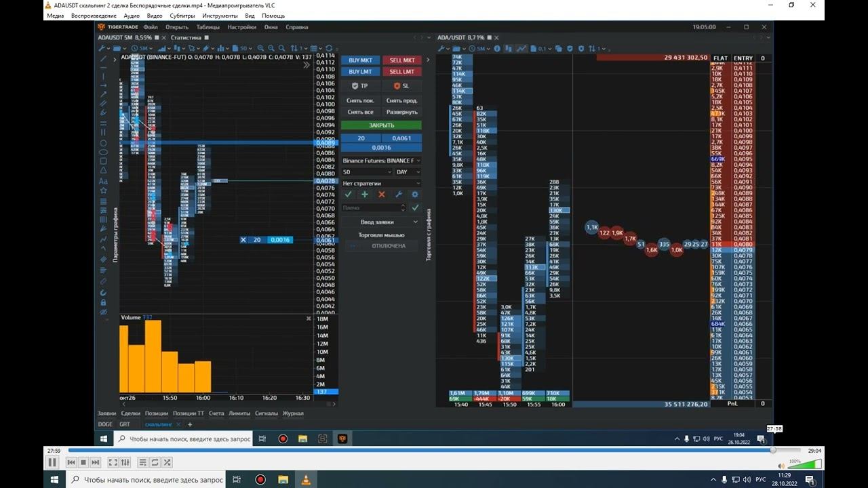Expand the Ввод заявки section
Image resolution: width=868 pixels, height=488 pixels.
381,222
